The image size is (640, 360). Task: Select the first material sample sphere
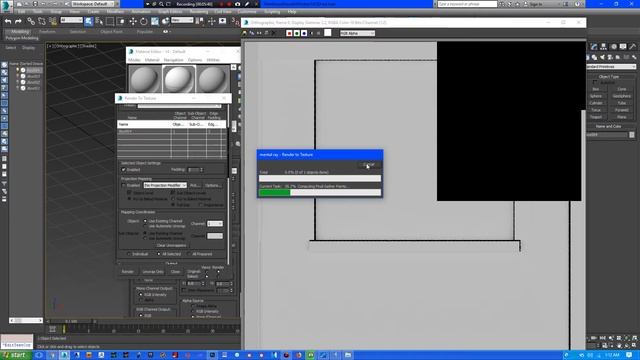[145, 79]
